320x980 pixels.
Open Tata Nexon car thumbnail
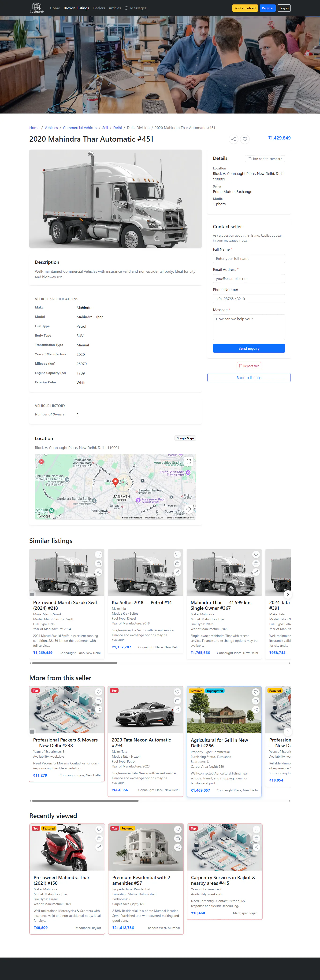[145, 710]
